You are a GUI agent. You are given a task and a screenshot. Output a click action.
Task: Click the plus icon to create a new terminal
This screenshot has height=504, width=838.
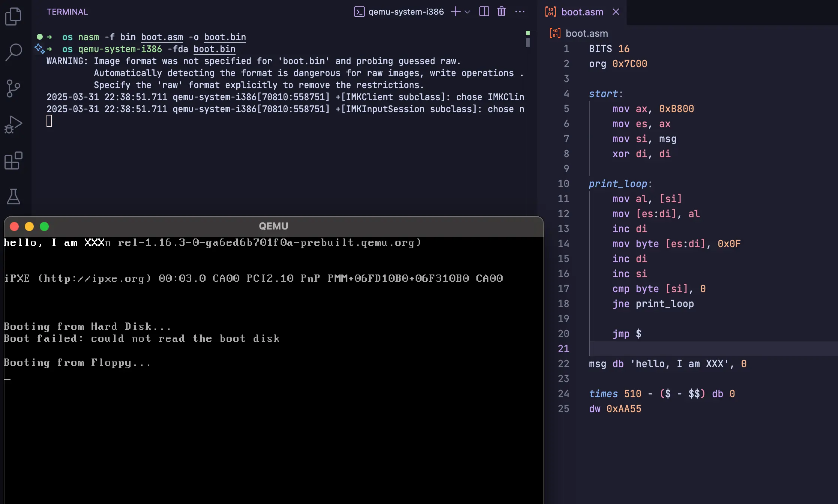click(455, 12)
